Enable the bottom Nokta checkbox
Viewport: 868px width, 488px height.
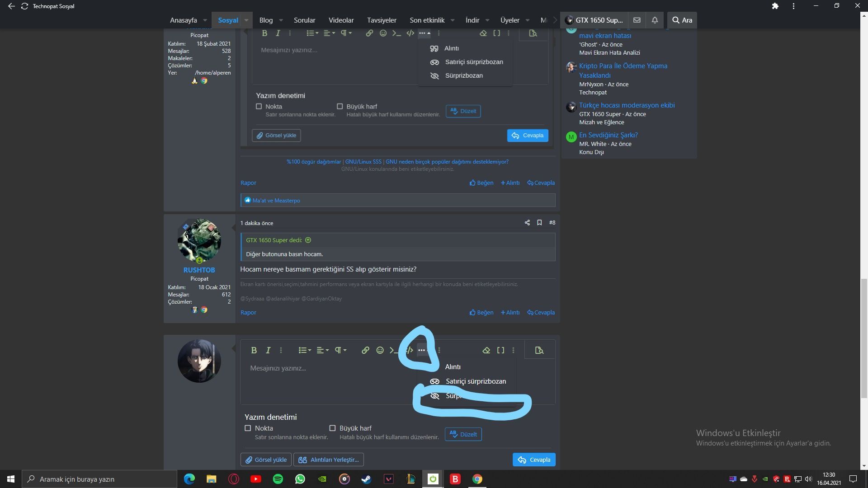pyautogui.click(x=248, y=428)
